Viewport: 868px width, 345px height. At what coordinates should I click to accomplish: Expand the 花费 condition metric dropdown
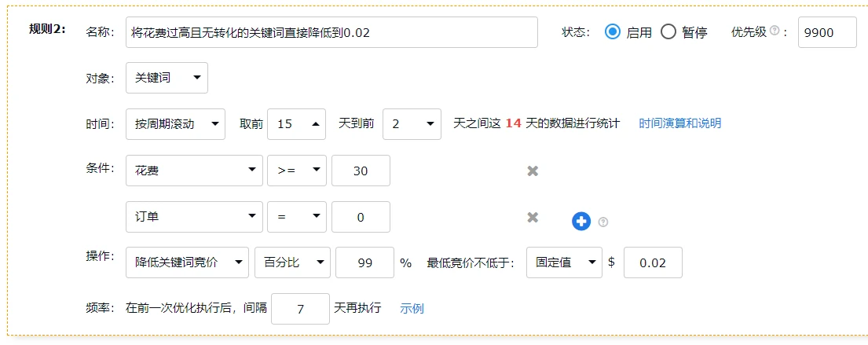194,171
